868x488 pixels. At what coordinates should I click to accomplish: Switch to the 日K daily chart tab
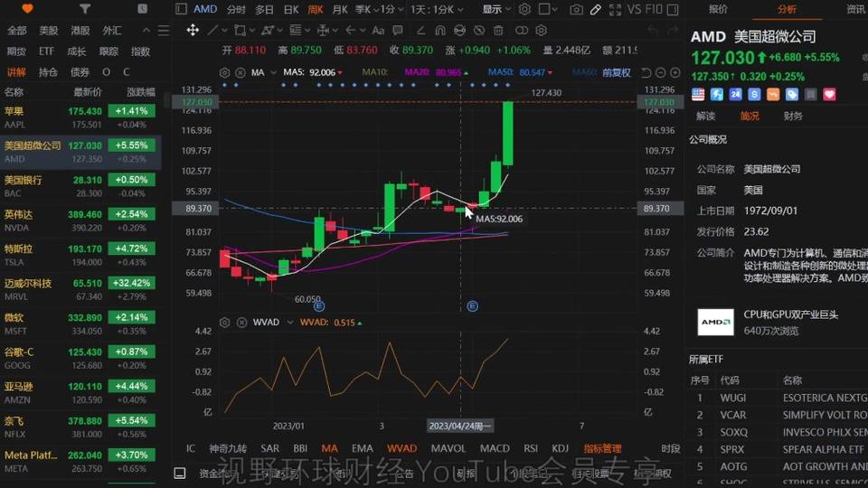[x=291, y=9]
